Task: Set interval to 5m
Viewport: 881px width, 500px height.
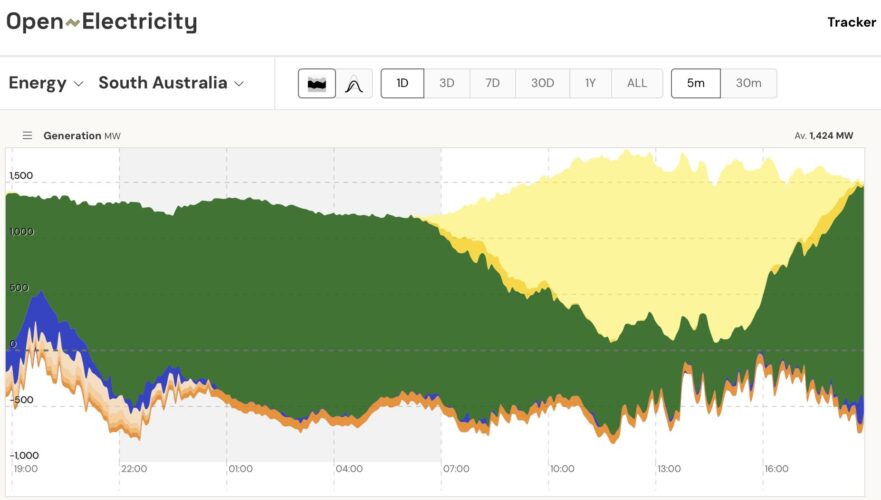Action: click(695, 83)
